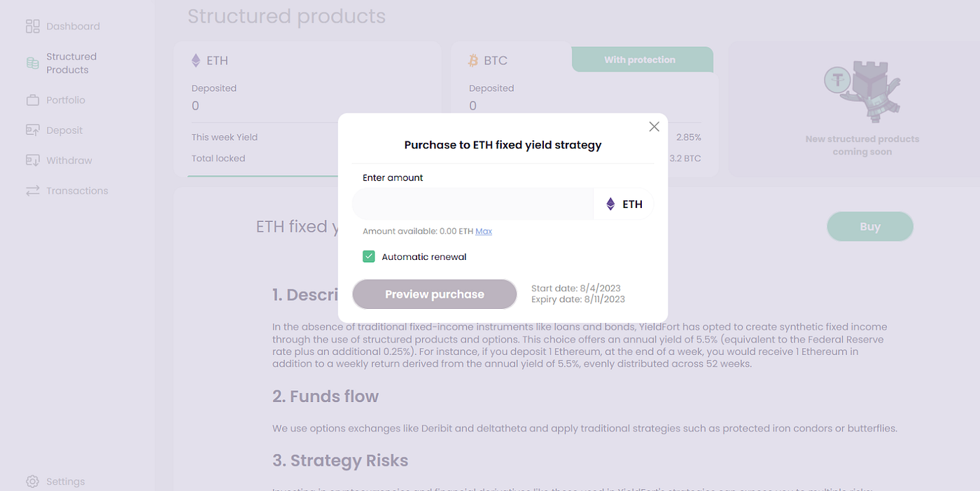Click the Transactions arrows icon
980x491 pixels.
33,191
